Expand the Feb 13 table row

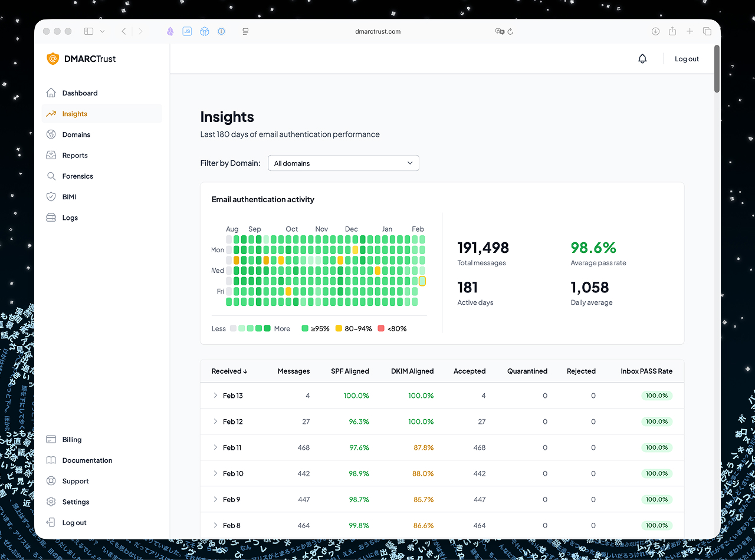coord(215,396)
